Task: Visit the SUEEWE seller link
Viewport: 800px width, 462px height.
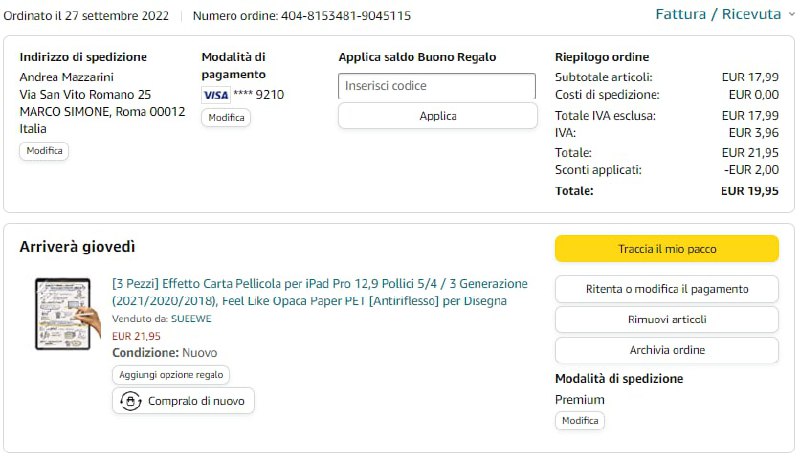Action: click(193, 319)
